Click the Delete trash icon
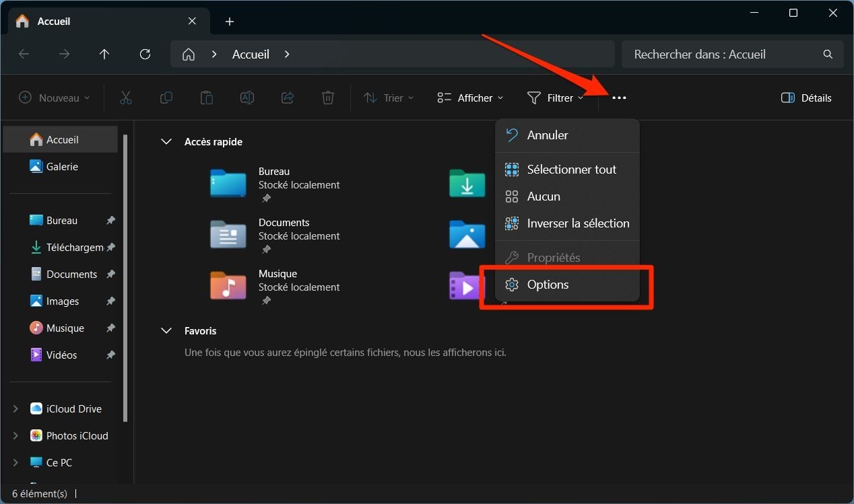 (328, 98)
